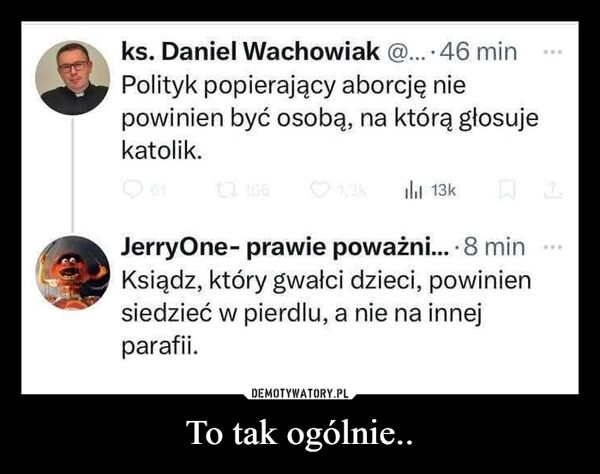Open the tweet text starting with Polityk popierający
The width and height of the screenshot is (600, 474).
(330, 118)
